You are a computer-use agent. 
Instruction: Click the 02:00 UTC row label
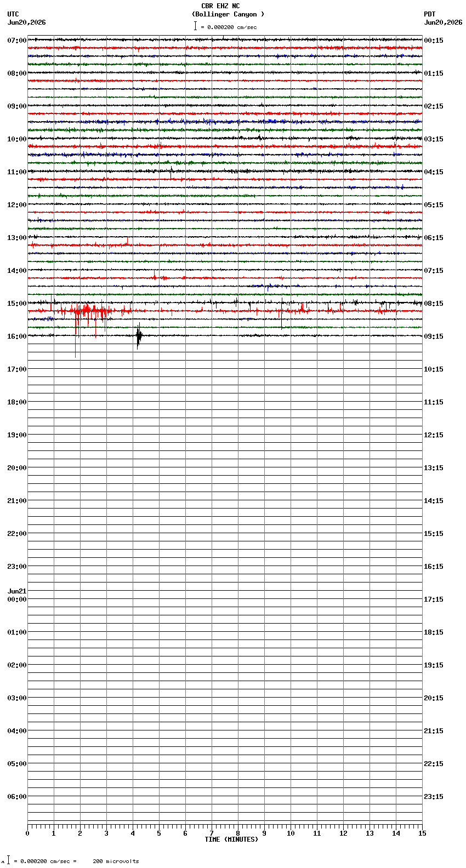pos(17,665)
